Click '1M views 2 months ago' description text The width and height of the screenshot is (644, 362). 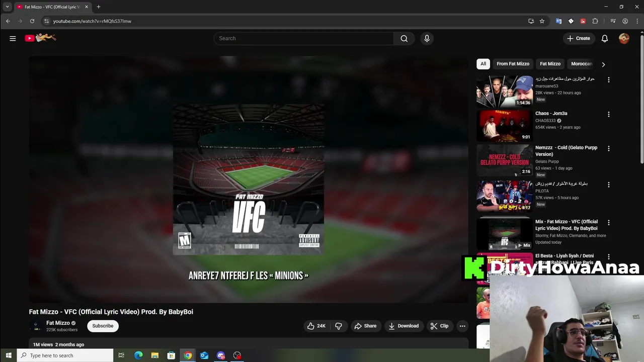58,344
